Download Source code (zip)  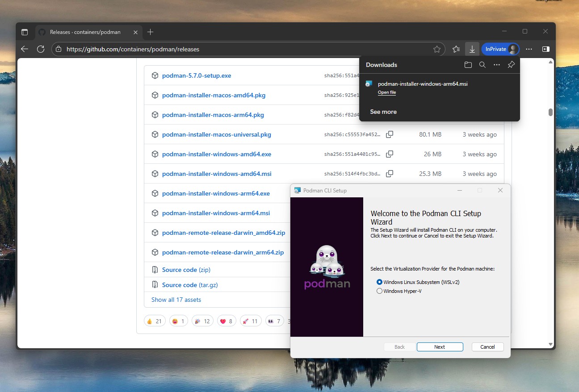click(186, 270)
